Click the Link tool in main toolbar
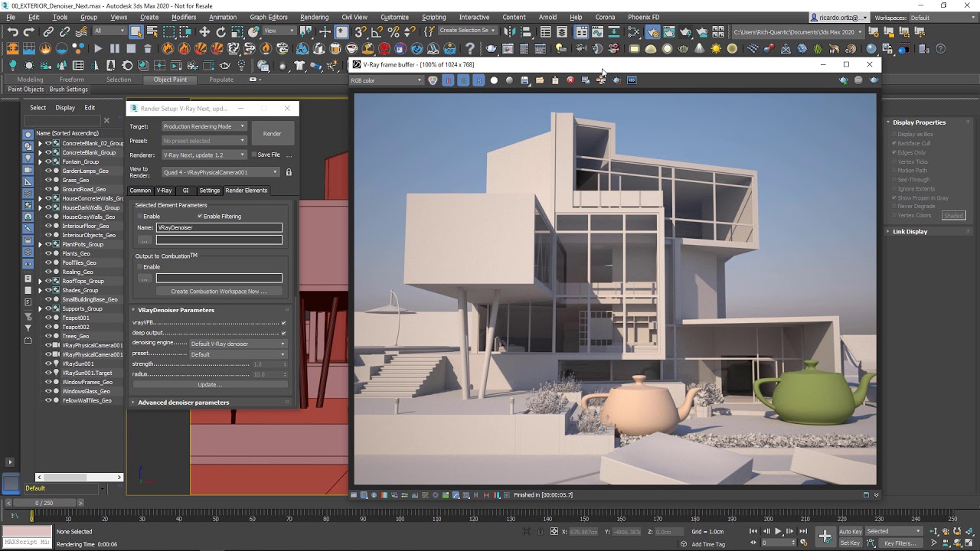Viewport: 980px width, 551px height. pos(48,31)
